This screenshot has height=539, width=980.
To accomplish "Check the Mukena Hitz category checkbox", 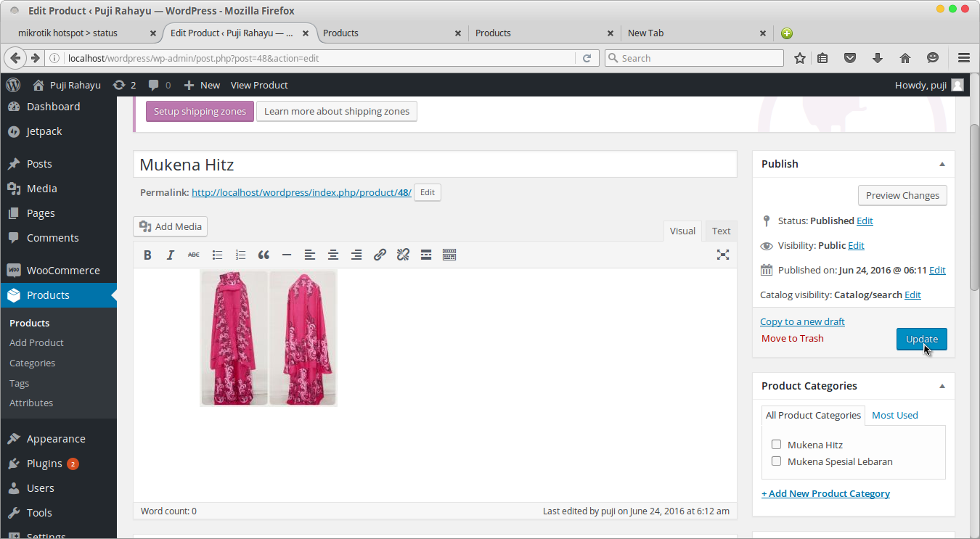I will point(776,444).
